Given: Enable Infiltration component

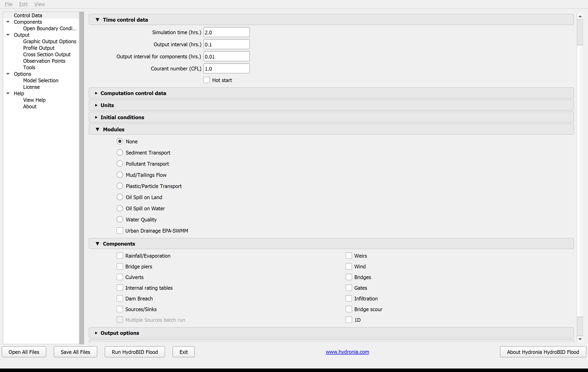Looking at the screenshot, I should [349, 299].
